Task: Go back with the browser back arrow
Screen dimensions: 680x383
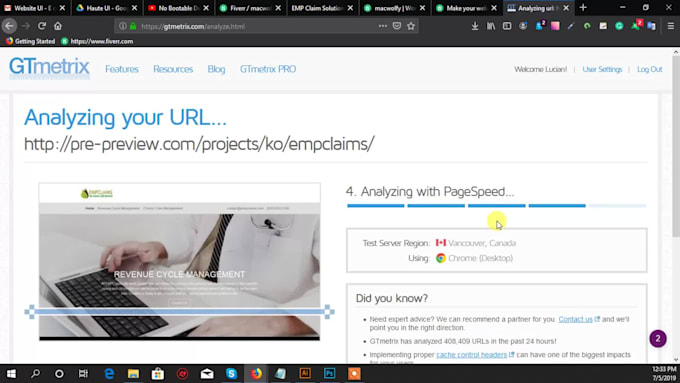Action: pos(9,26)
